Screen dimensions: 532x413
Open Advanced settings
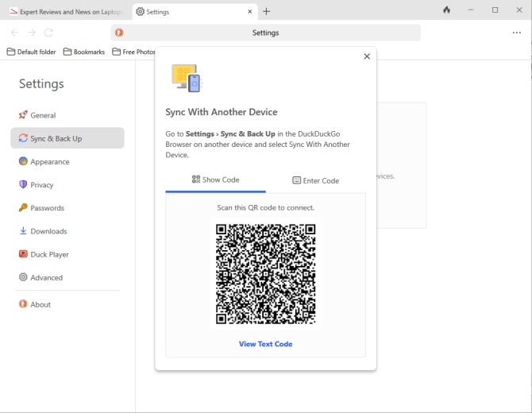[x=46, y=277]
